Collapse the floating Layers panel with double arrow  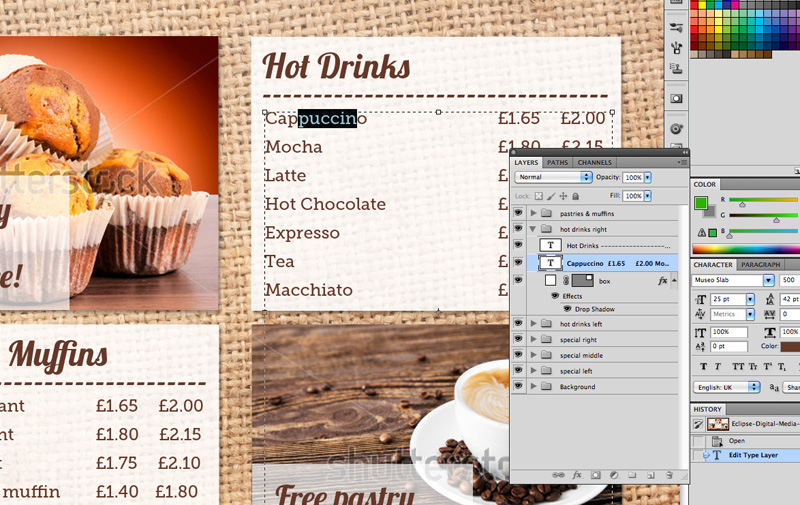click(x=685, y=152)
